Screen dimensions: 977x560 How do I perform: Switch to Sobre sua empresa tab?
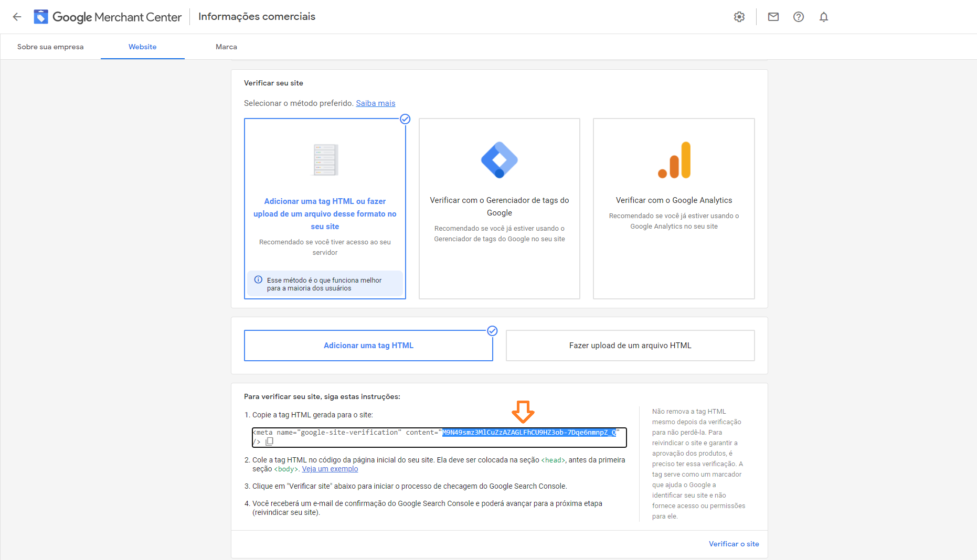pos(50,47)
